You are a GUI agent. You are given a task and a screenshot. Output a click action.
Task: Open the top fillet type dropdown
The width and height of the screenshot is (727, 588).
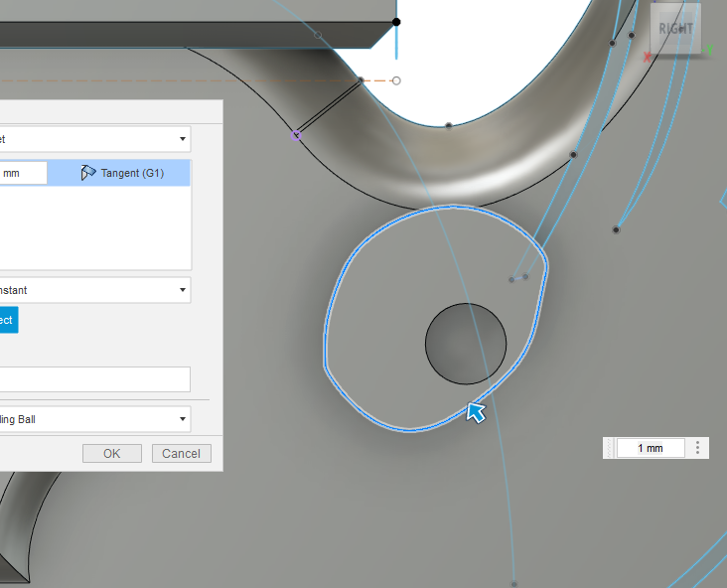pos(95,139)
